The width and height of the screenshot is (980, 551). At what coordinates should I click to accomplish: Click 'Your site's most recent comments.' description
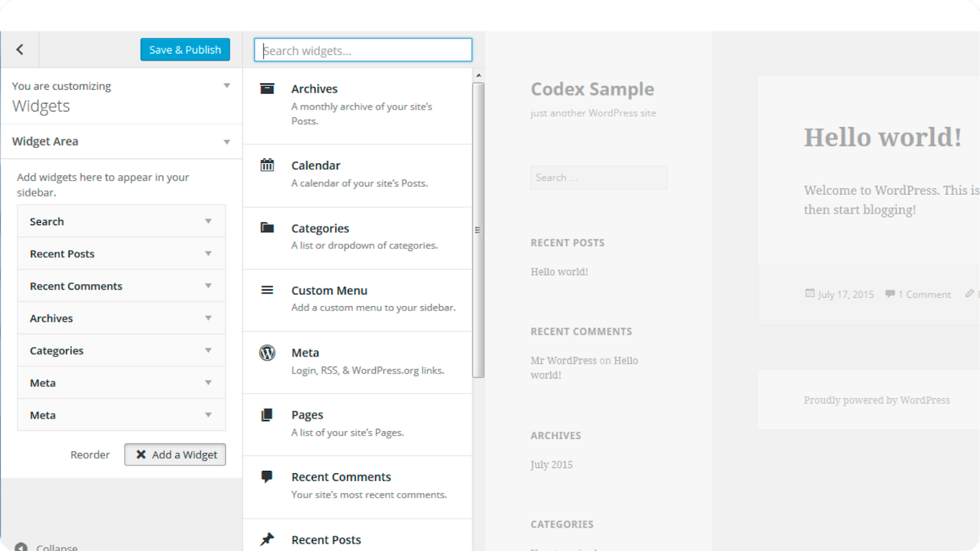coord(369,495)
